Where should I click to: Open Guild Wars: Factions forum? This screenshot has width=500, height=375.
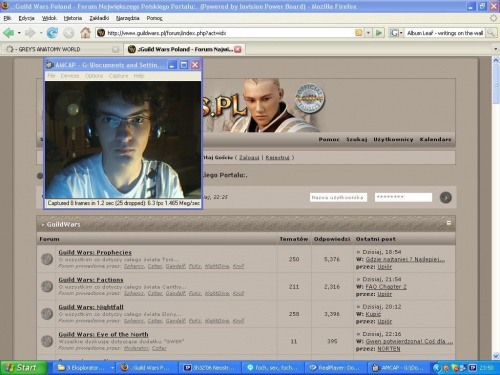(x=91, y=280)
